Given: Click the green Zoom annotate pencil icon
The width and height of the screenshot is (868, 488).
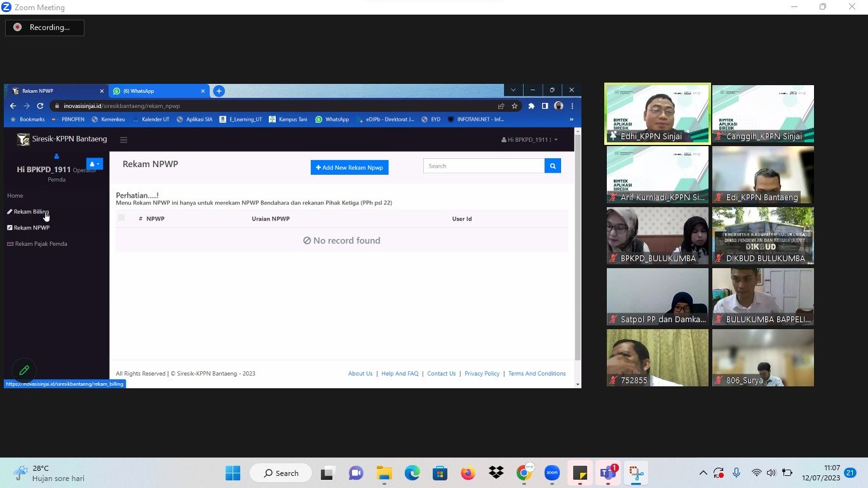Looking at the screenshot, I should coord(24,370).
